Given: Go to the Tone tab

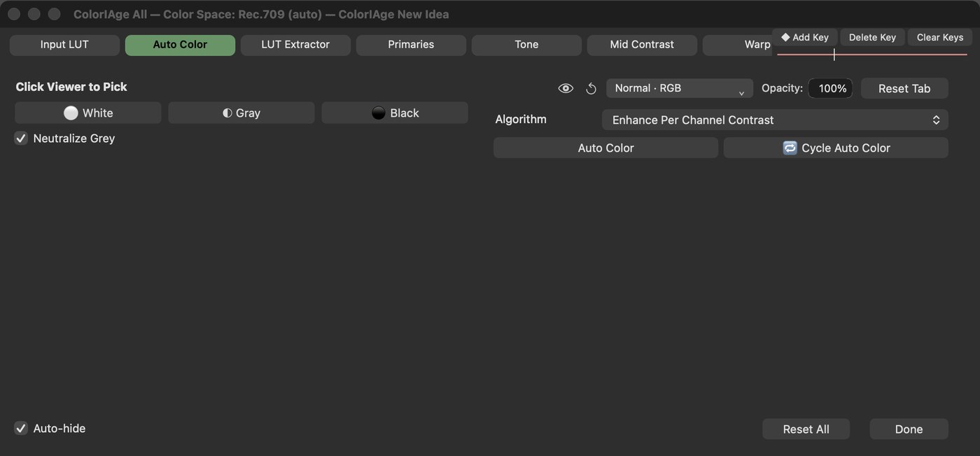Looking at the screenshot, I should point(526,45).
